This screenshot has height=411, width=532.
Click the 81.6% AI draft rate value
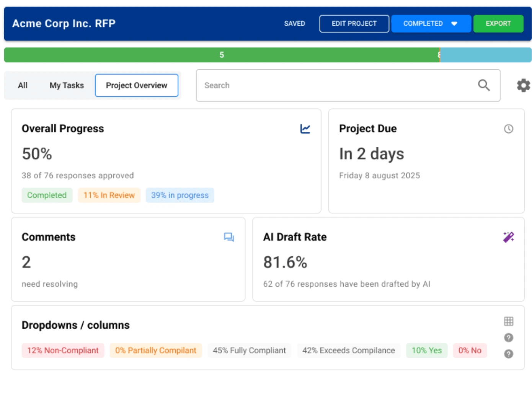pyautogui.click(x=285, y=263)
